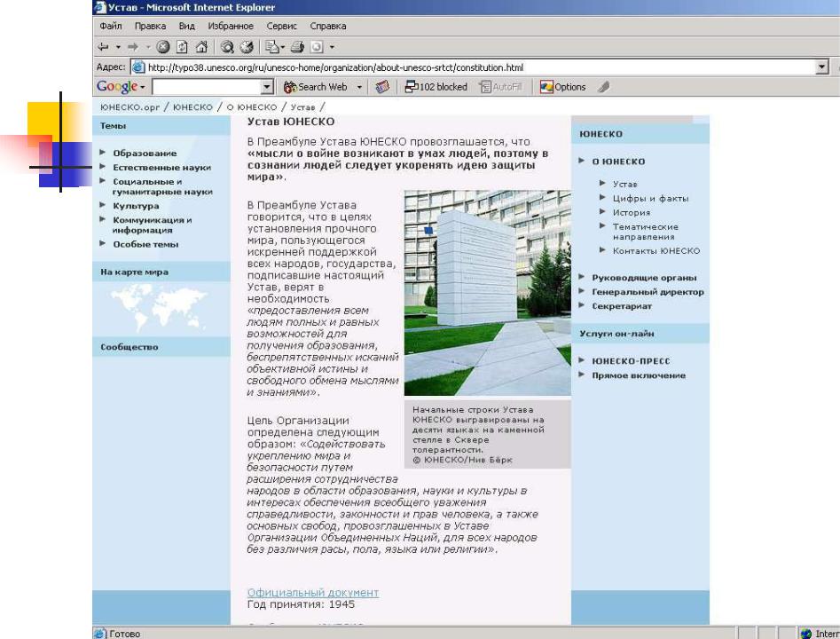Viewport: 840px width, 639px height.
Task: Open История sidebar link
Action: coord(631,212)
